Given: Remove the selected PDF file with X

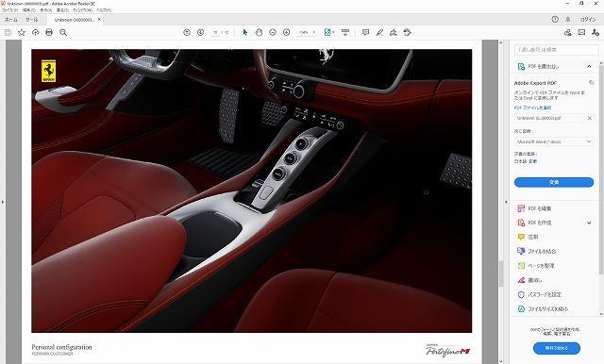Looking at the screenshot, I should [589, 118].
